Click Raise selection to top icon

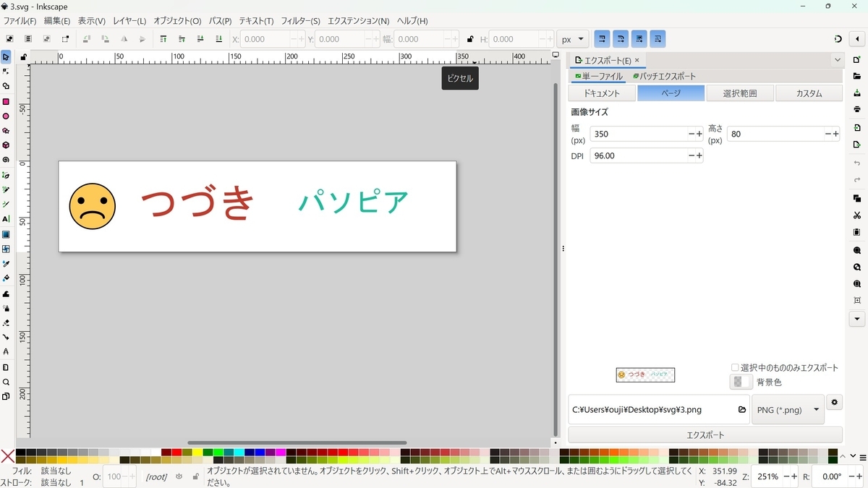pyautogui.click(x=163, y=39)
